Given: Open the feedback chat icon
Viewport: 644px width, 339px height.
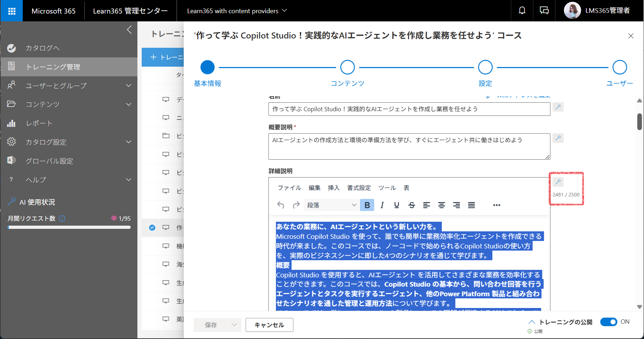Looking at the screenshot, I should pos(544,11).
